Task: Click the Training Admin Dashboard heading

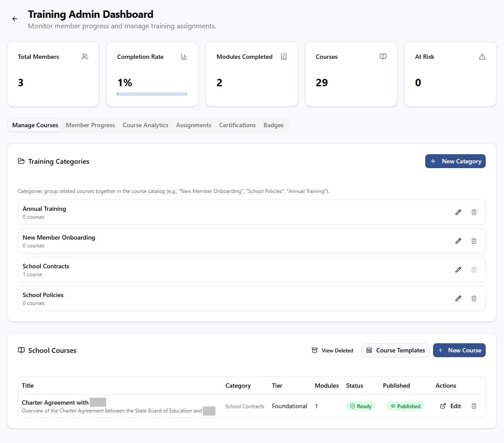Action: (91, 14)
